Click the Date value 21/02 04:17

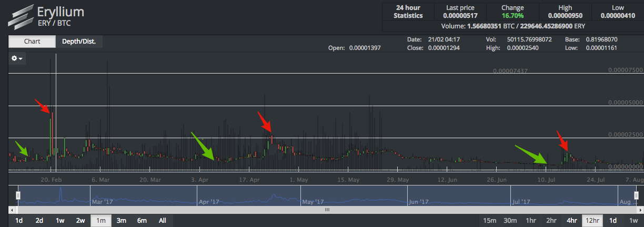444,39
